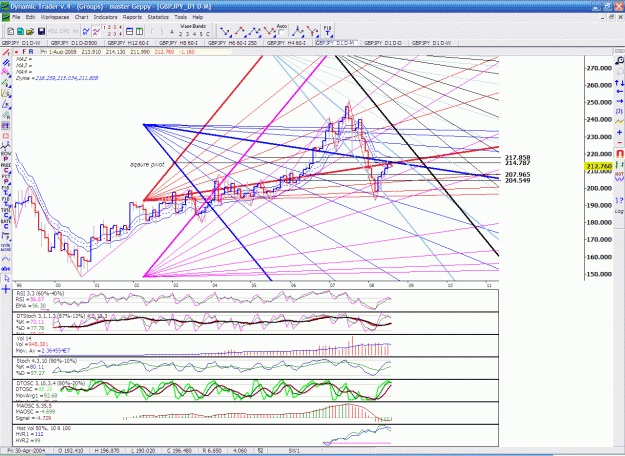
Task: Select the red trend line tool in left sidebar
Action: tap(6, 53)
